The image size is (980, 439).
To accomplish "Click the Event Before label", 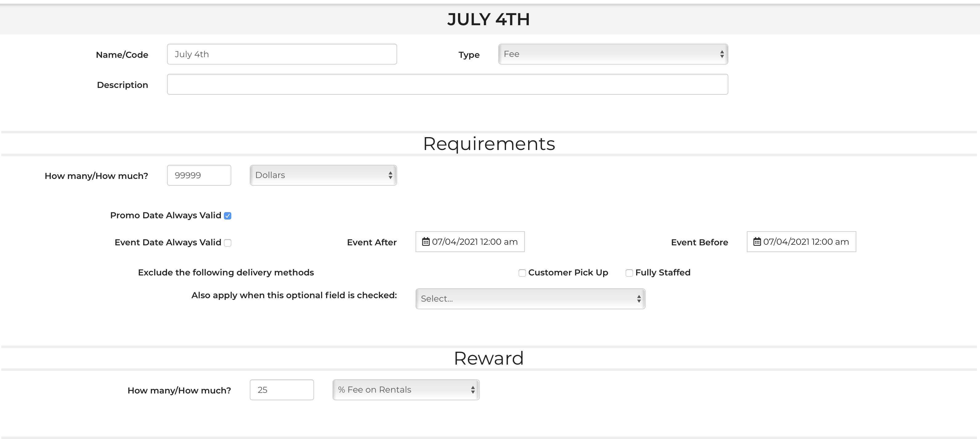I will tap(699, 243).
